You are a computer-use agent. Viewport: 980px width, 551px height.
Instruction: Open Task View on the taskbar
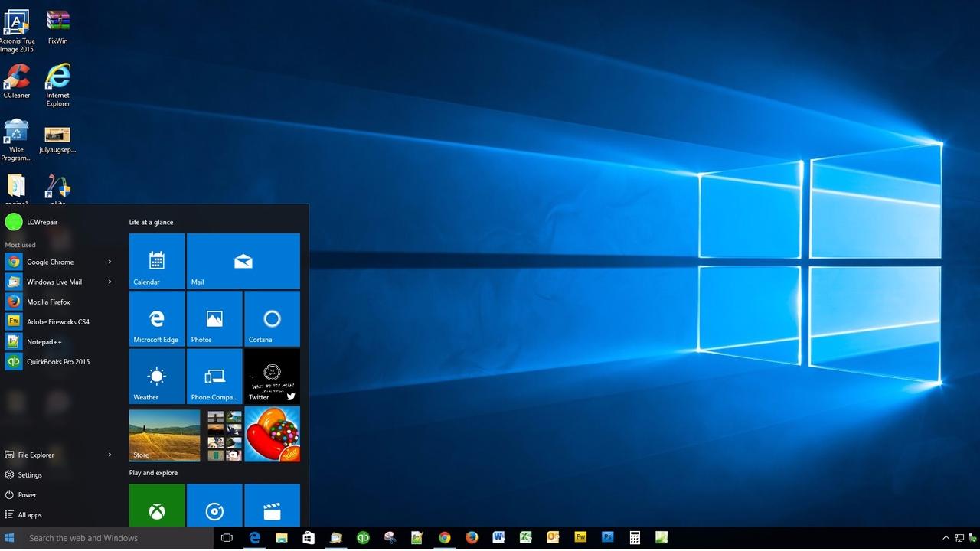coord(227,538)
